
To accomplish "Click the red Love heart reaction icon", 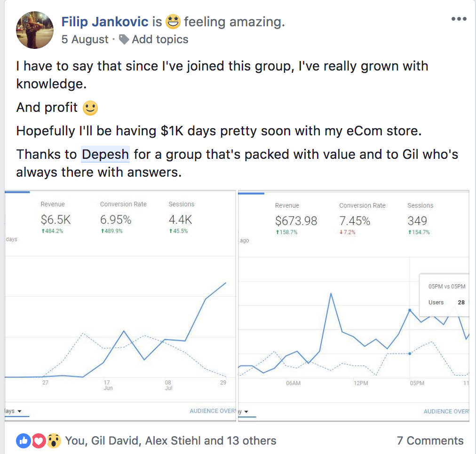I will (39, 440).
